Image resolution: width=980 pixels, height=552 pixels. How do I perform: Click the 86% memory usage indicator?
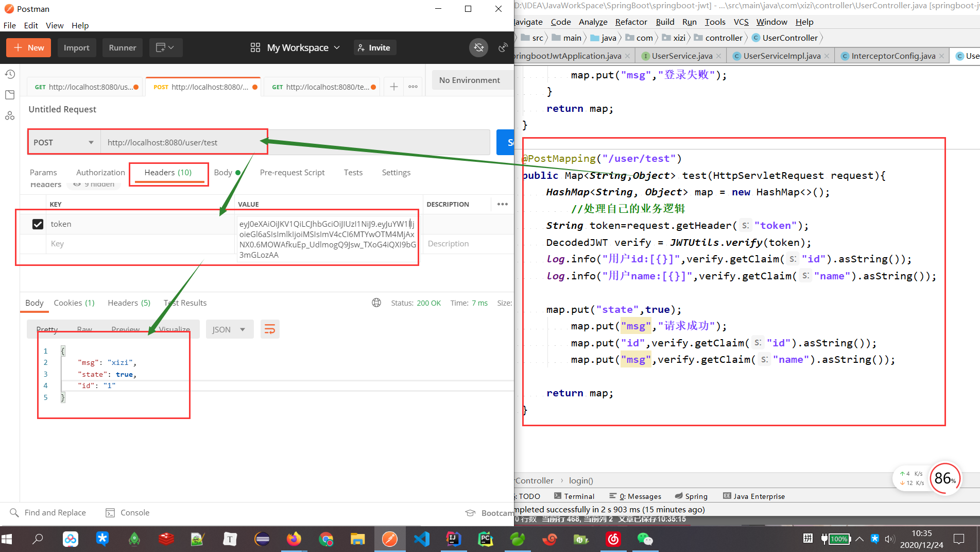coord(945,478)
